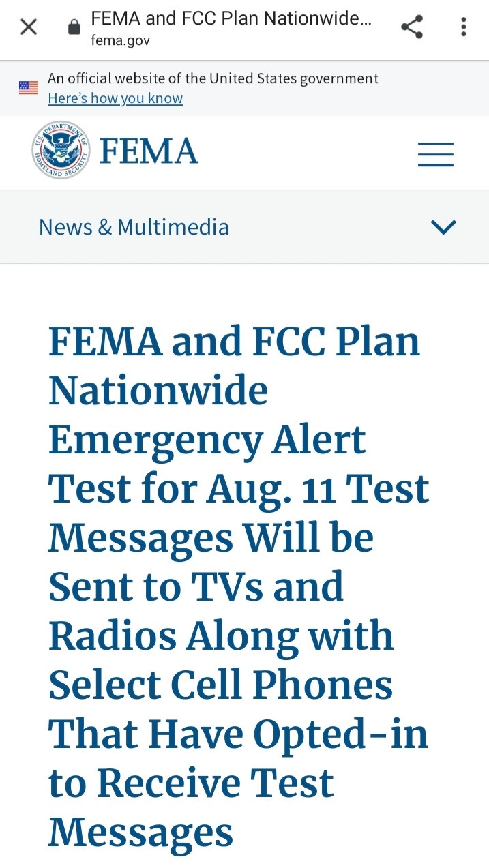
Task: Click "Select Cell Phones" headline text
Action: click(221, 686)
